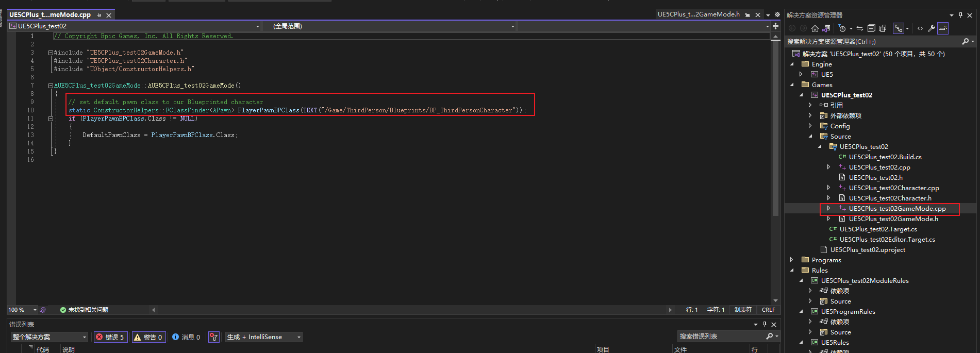Focus the 搜索错误列表 search field

[721, 336]
